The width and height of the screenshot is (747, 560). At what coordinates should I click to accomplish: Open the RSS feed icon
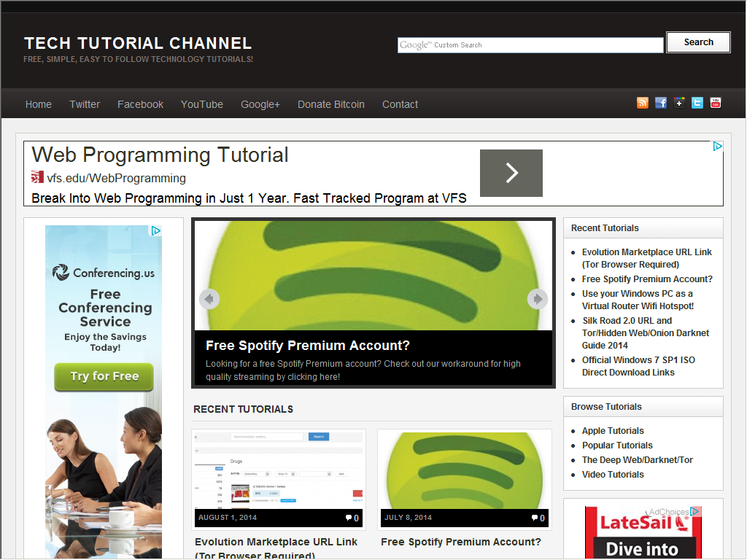coord(643,103)
